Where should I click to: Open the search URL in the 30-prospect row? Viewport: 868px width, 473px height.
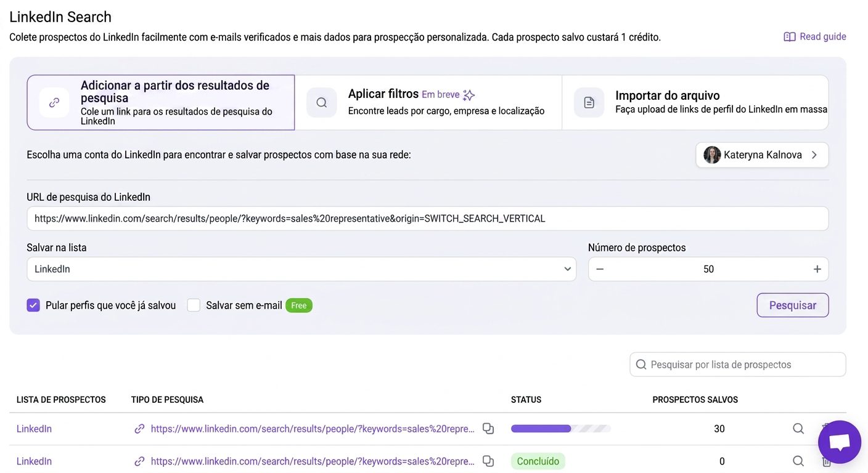pyautogui.click(x=313, y=429)
